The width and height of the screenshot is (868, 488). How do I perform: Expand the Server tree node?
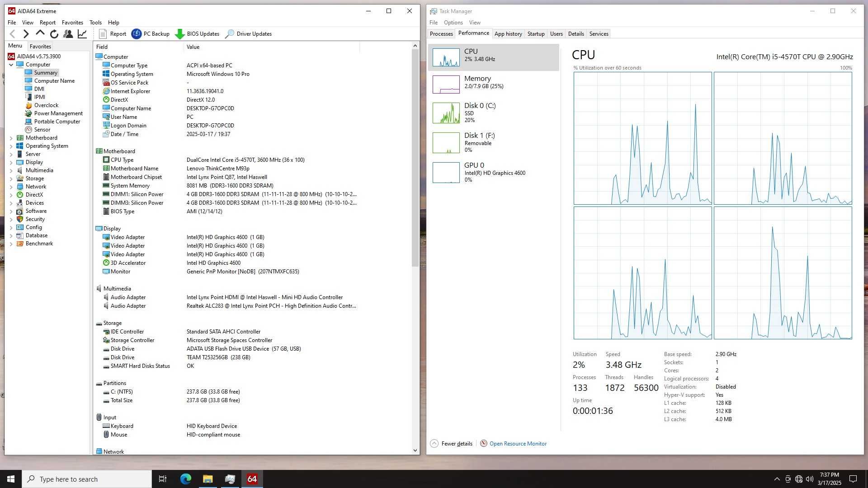coord(11,154)
